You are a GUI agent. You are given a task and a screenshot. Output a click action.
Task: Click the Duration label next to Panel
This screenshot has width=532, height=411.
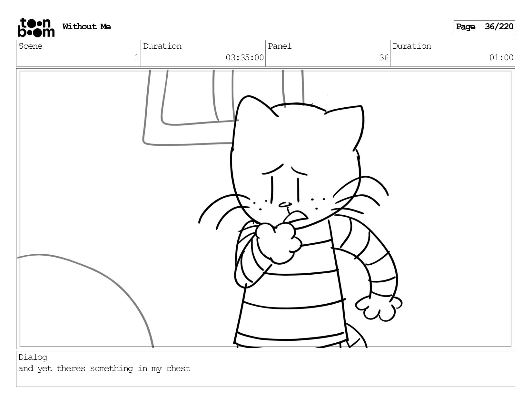pos(412,46)
